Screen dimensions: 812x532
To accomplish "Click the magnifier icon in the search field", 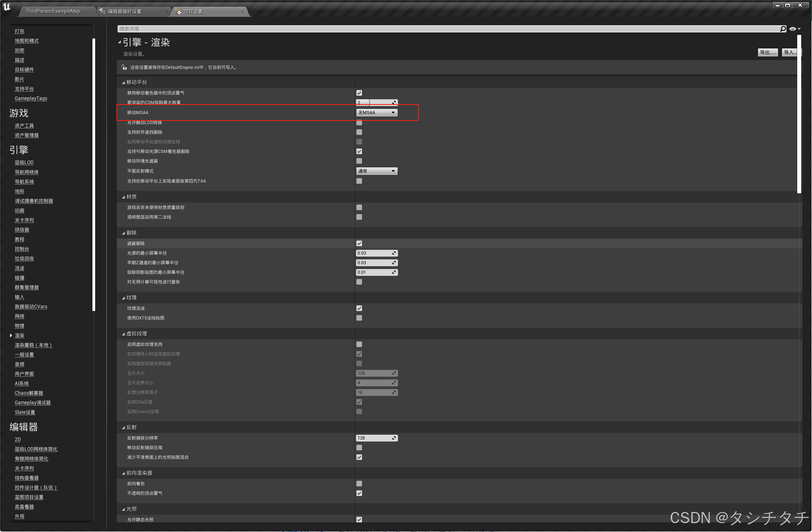I will coord(783,28).
